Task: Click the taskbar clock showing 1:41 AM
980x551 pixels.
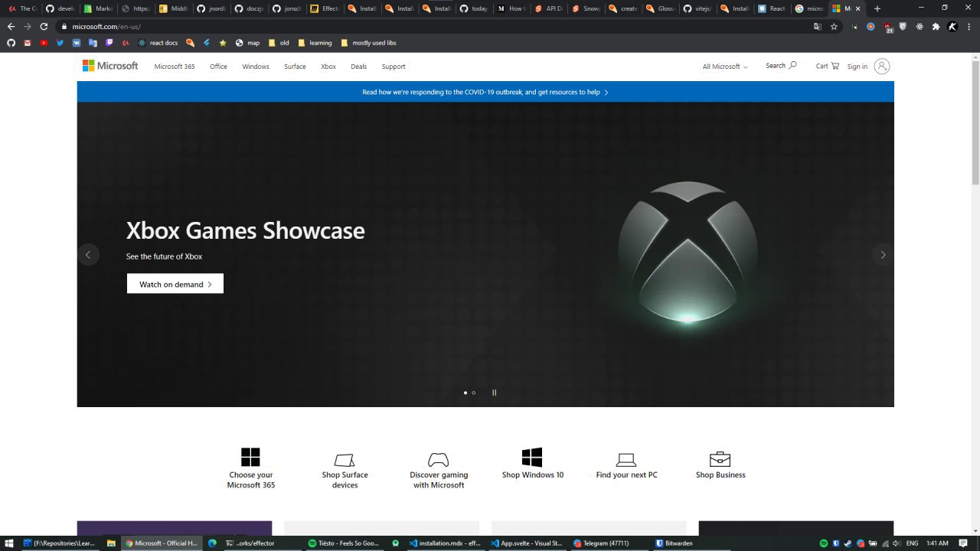Action: [x=937, y=543]
